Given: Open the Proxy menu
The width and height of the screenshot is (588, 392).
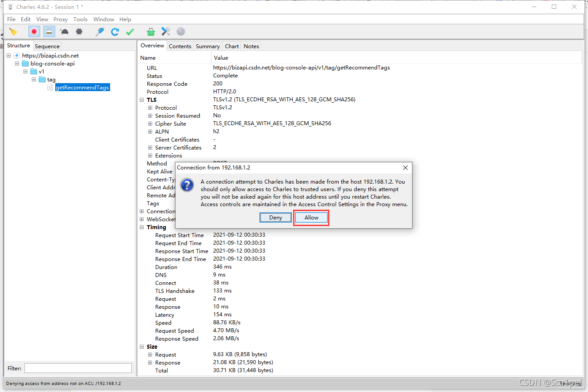Looking at the screenshot, I should tap(61, 19).
